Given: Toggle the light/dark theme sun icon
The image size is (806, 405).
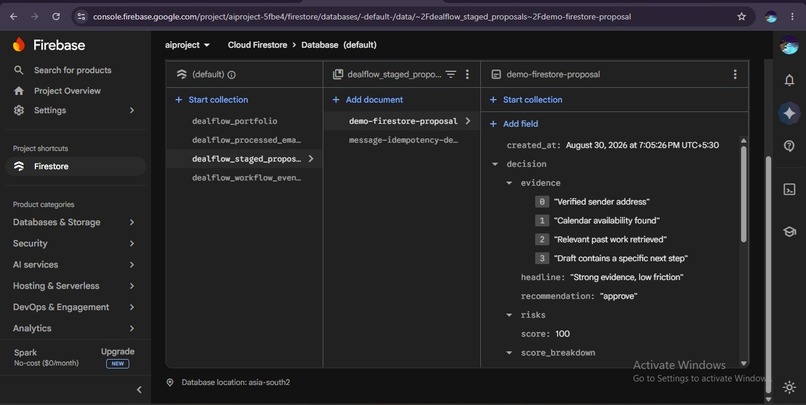Looking at the screenshot, I should point(789,387).
